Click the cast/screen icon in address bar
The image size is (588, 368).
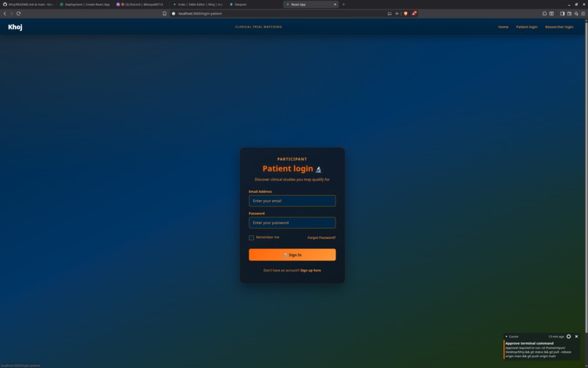tap(390, 14)
